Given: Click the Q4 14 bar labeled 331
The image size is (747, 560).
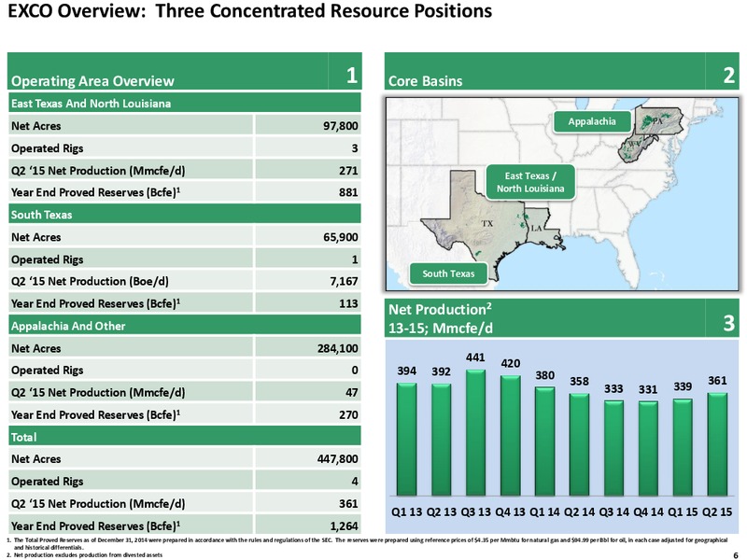Looking at the screenshot, I should click(x=648, y=448).
